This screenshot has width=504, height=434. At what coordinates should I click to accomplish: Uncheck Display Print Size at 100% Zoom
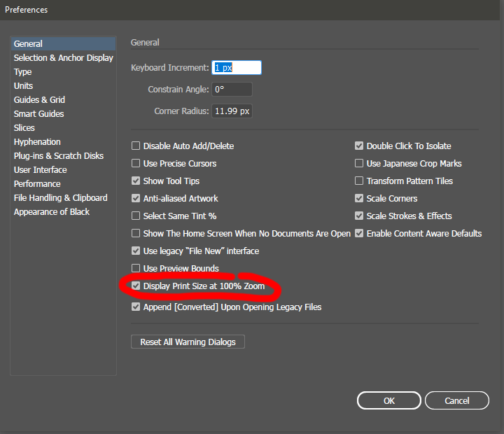136,286
